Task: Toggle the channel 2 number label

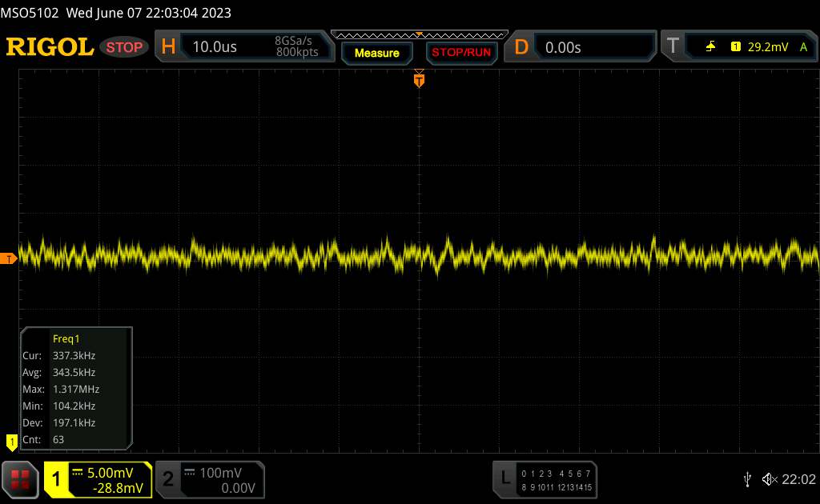Action: coord(168,479)
